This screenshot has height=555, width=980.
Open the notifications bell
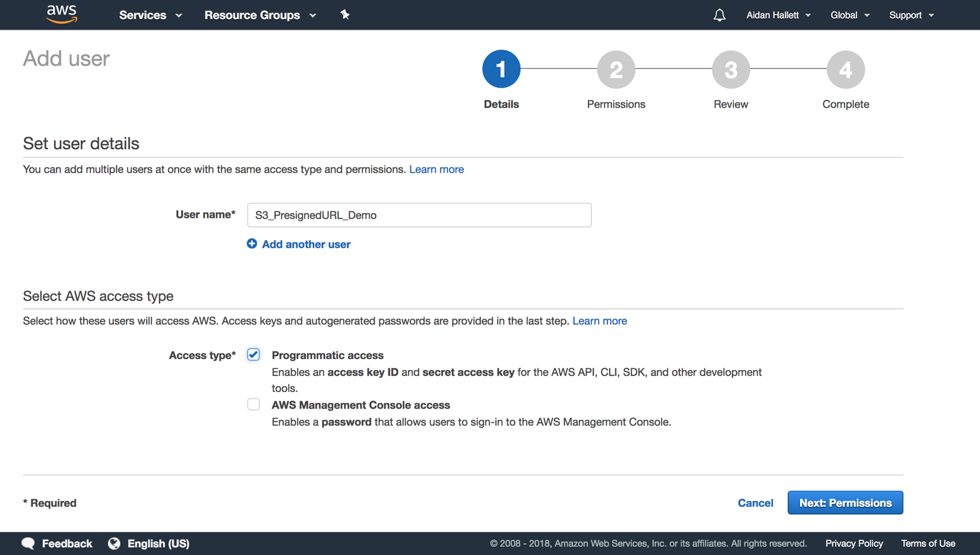pyautogui.click(x=719, y=15)
